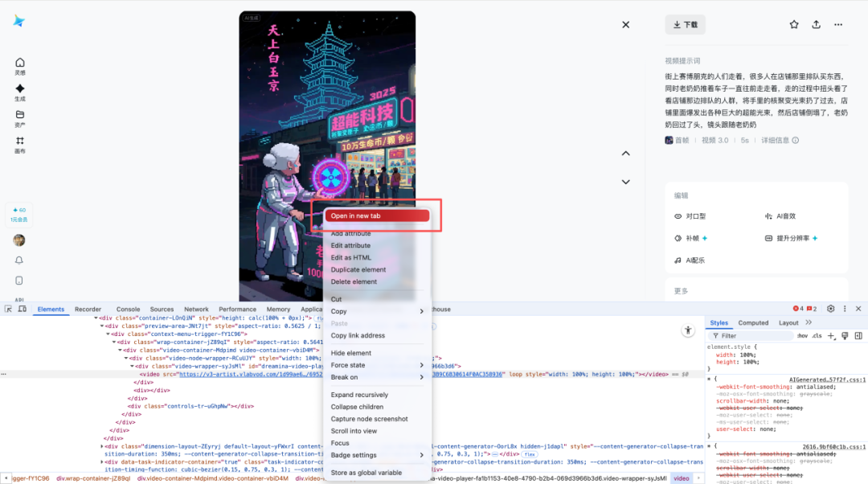Click the 对口型 lip sync option
868x484 pixels.
click(690, 216)
